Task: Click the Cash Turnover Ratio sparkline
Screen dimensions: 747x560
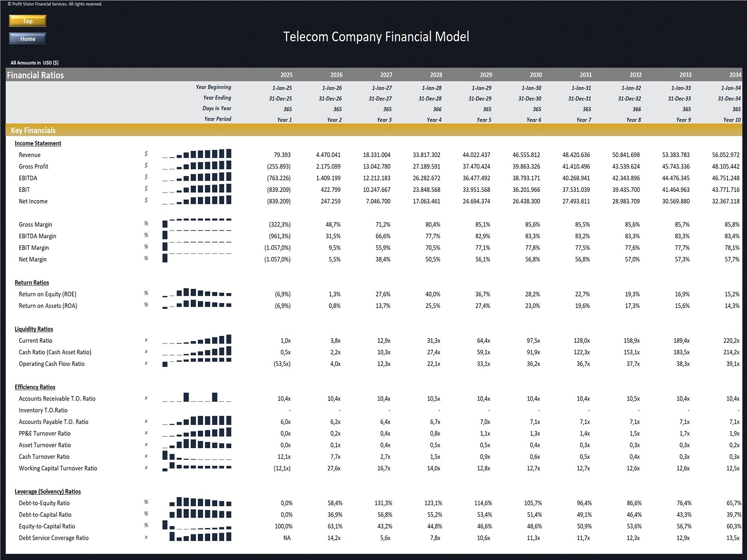Action: point(197,456)
